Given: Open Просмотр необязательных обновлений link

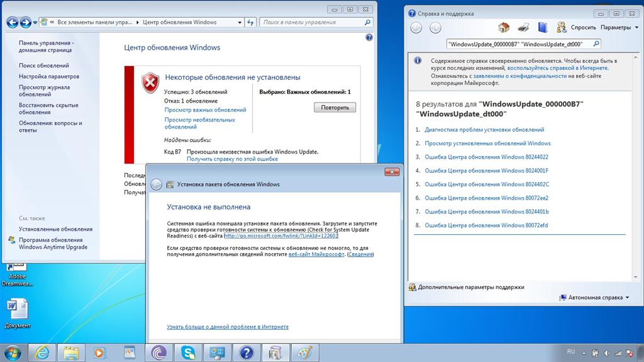Looking at the screenshot, I should (200, 123).
